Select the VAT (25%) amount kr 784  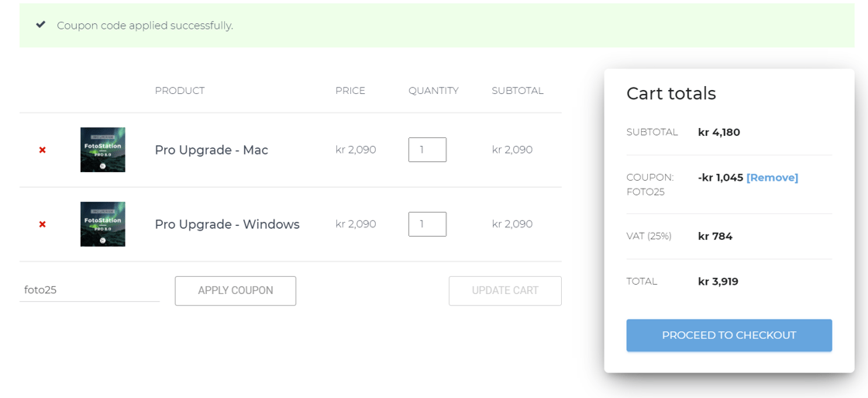pos(715,236)
